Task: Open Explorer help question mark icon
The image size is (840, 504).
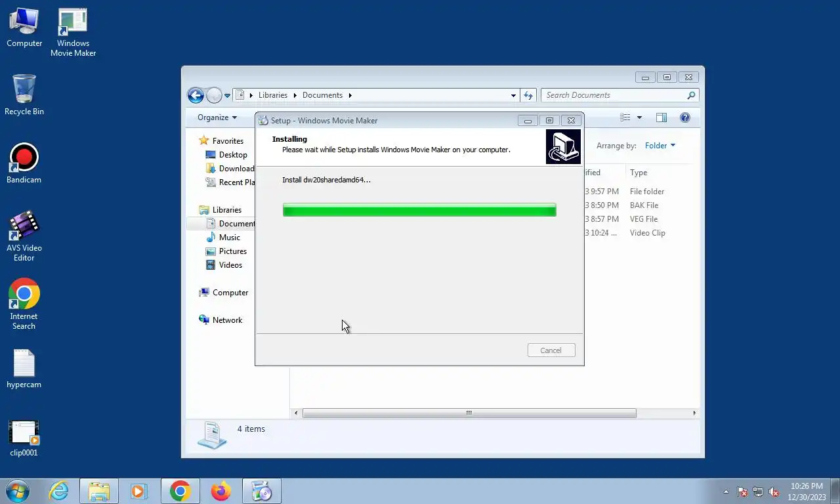Action: click(x=685, y=117)
